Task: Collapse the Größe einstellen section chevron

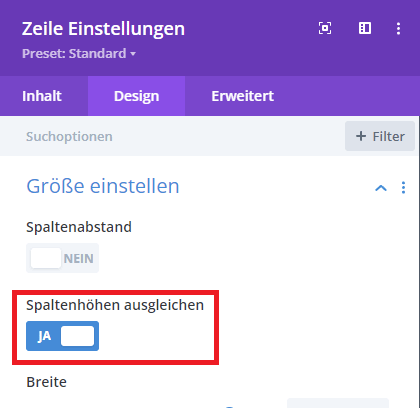Action: coord(381,188)
